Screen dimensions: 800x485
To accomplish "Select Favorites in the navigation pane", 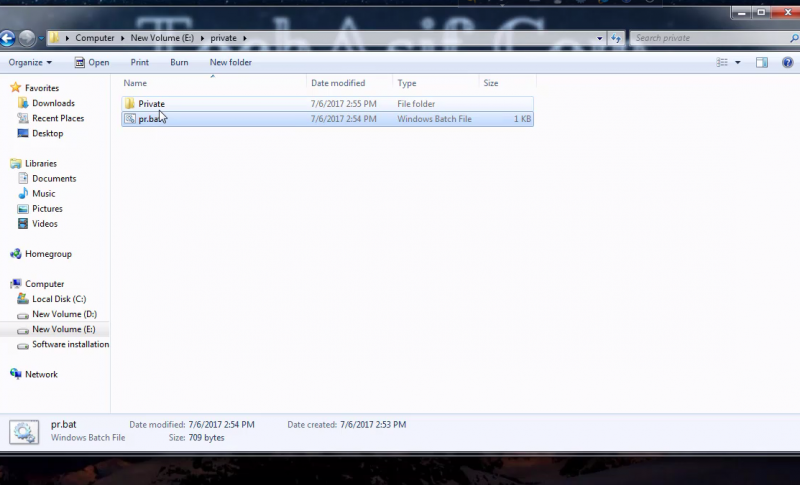I will tap(42, 88).
